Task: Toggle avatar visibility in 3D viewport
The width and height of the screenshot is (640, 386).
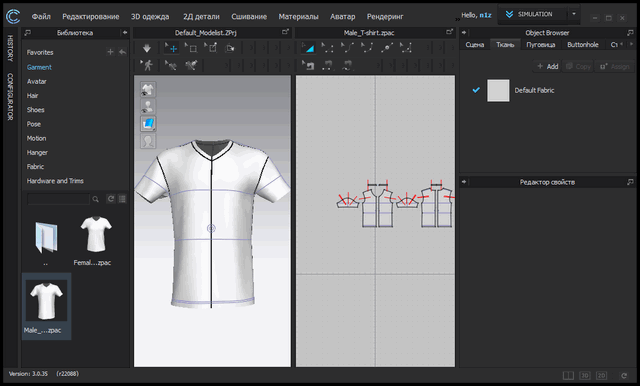Action: [x=148, y=107]
